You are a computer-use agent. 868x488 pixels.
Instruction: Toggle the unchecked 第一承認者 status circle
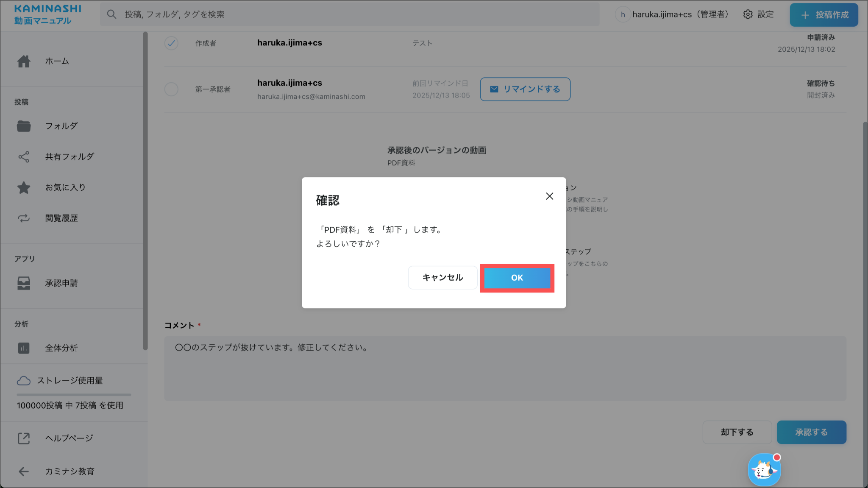171,89
